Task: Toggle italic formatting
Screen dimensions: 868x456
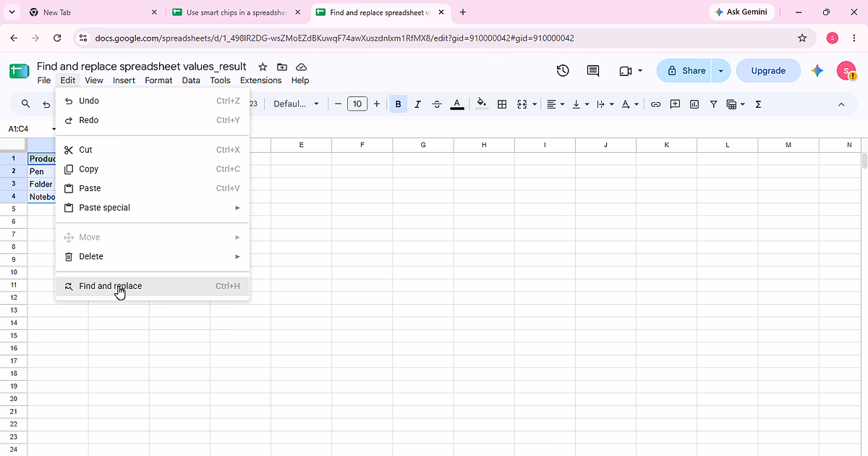Action: pos(417,104)
